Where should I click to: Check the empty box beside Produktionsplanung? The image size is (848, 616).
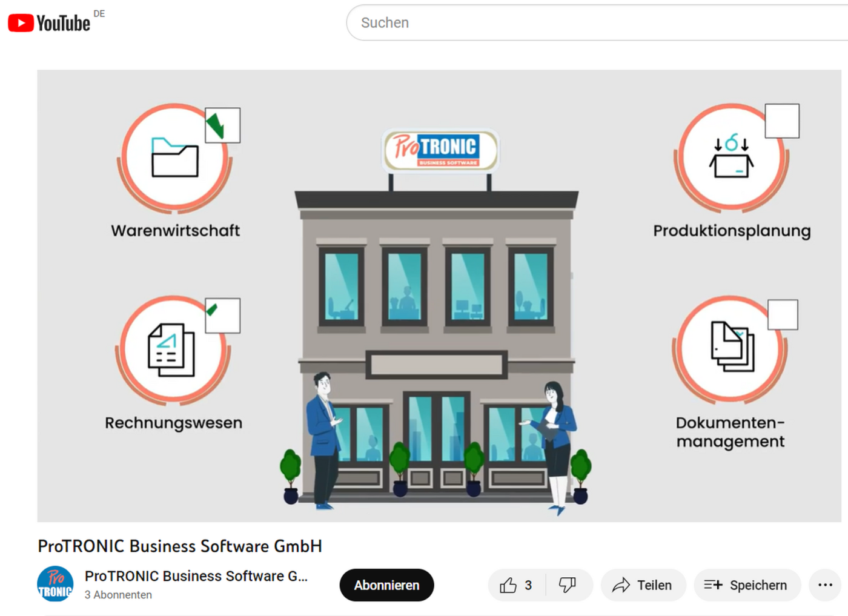(x=782, y=121)
